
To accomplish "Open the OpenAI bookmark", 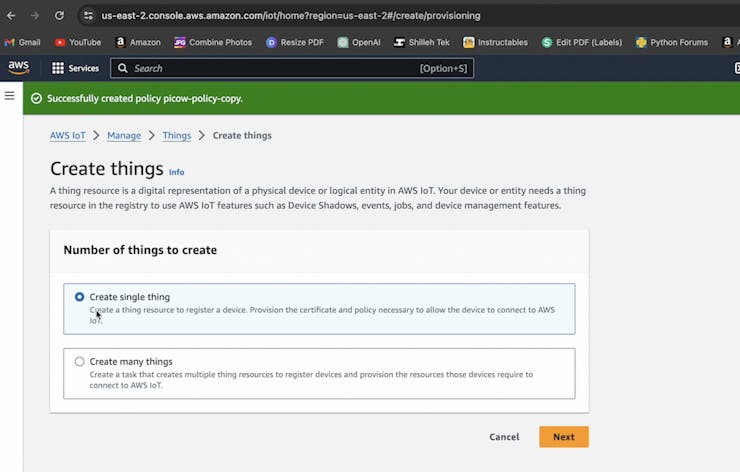I will click(359, 42).
